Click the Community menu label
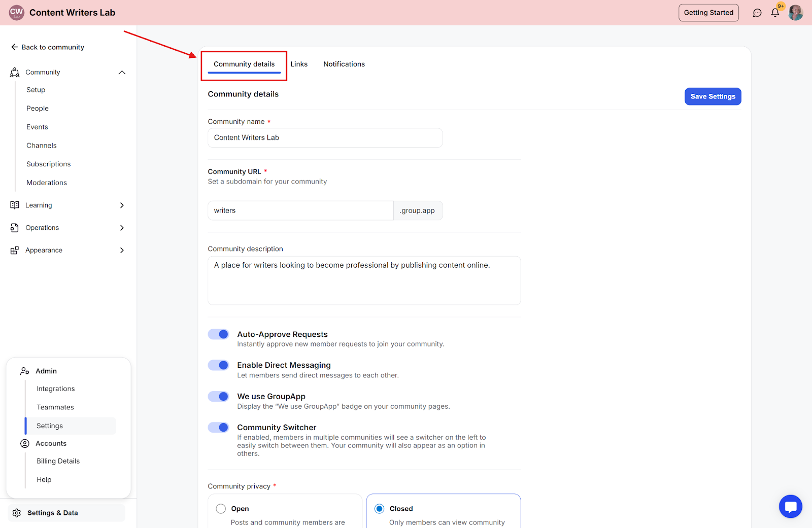 (43, 73)
